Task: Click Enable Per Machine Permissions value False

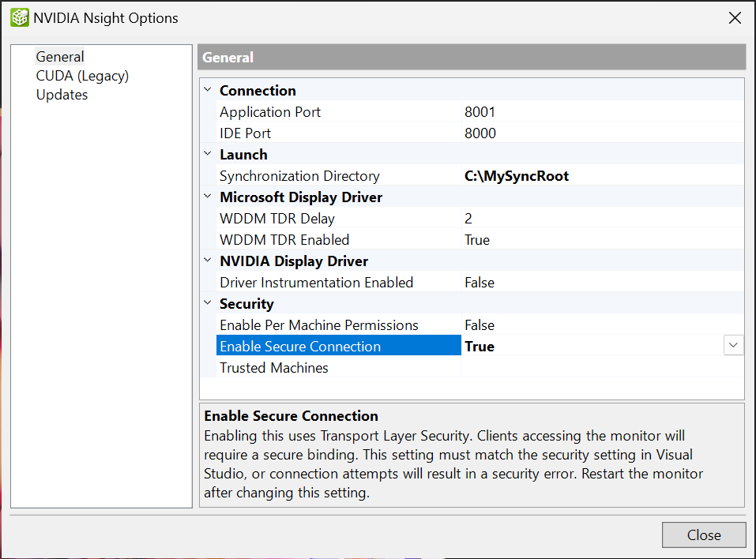Action: 602,325
